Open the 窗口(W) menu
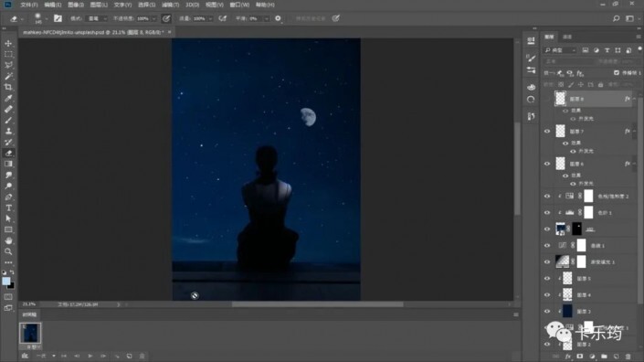The height and width of the screenshot is (362, 644). pos(240,5)
